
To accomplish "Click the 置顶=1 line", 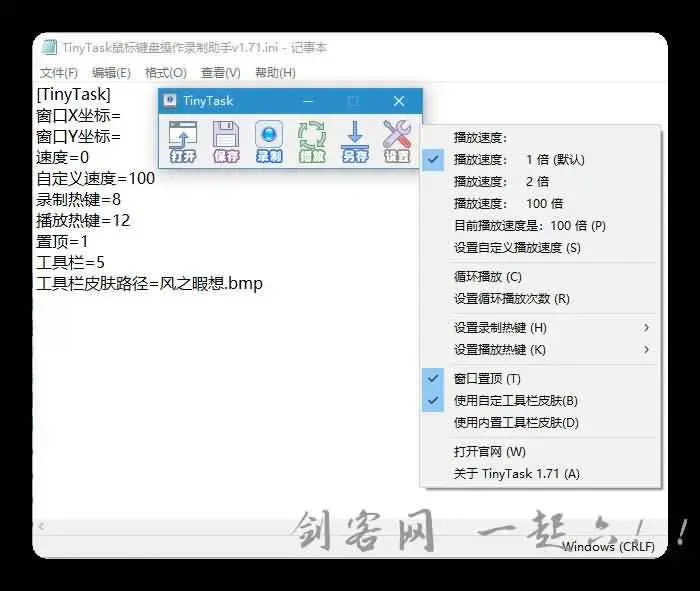I will point(62,241).
